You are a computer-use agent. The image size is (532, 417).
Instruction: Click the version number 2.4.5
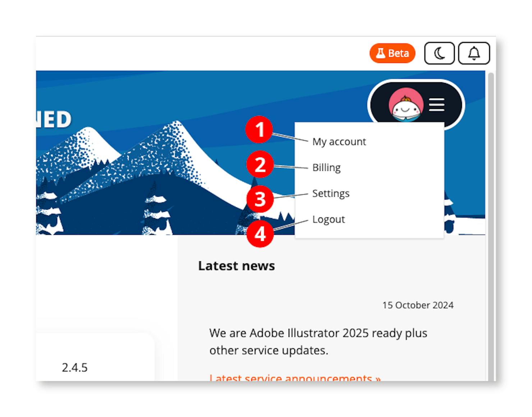click(75, 367)
